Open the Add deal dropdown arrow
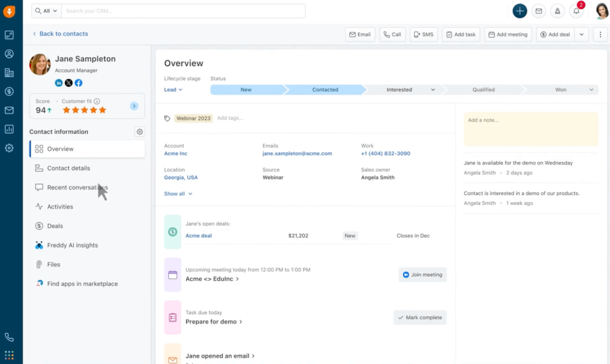 [582, 34]
